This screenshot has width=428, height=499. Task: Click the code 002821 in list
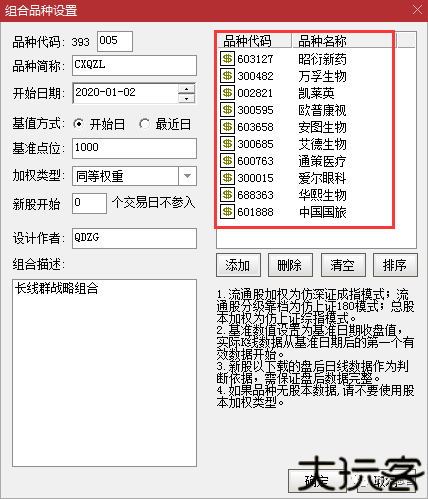point(255,93)
